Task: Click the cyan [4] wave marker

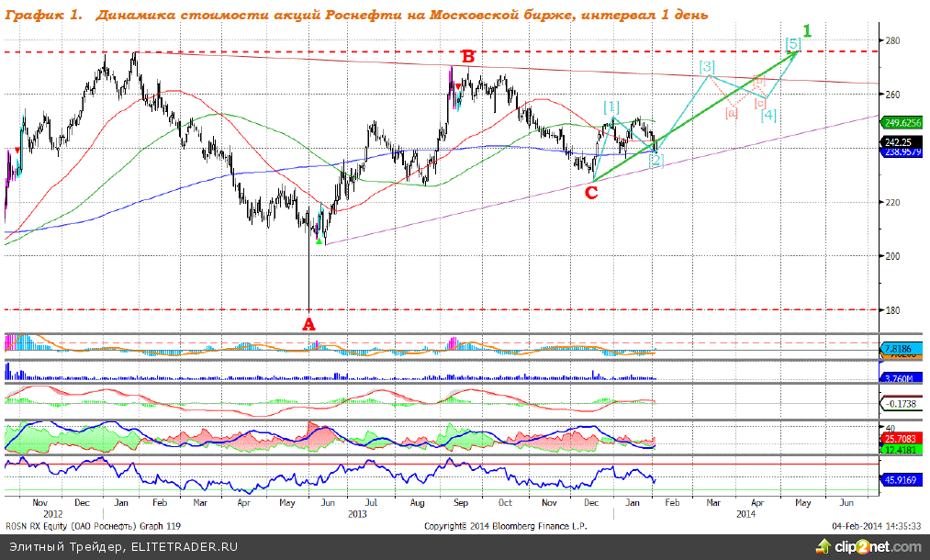Action: click(x=768, y=116)
